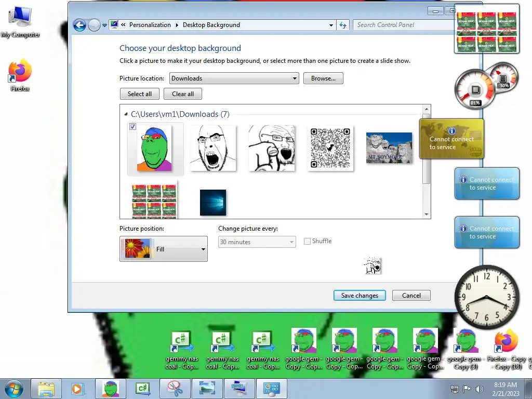Open the "Firefox - Copy - Copy (18)" desktop shortcut
Image resolution: width=532 pixels, height=399 pixels.
(506, 349)
